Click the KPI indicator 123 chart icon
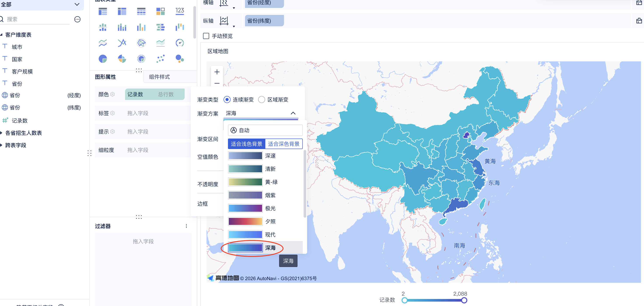Viewport: 644px width, 306px height. [x=180, y=11]
